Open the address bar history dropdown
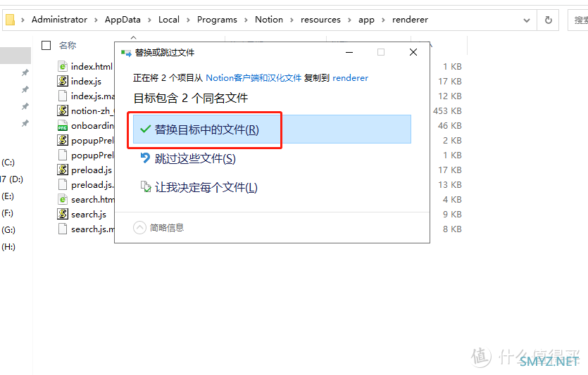The image size is (588, 375). click(x=527, y=20)
